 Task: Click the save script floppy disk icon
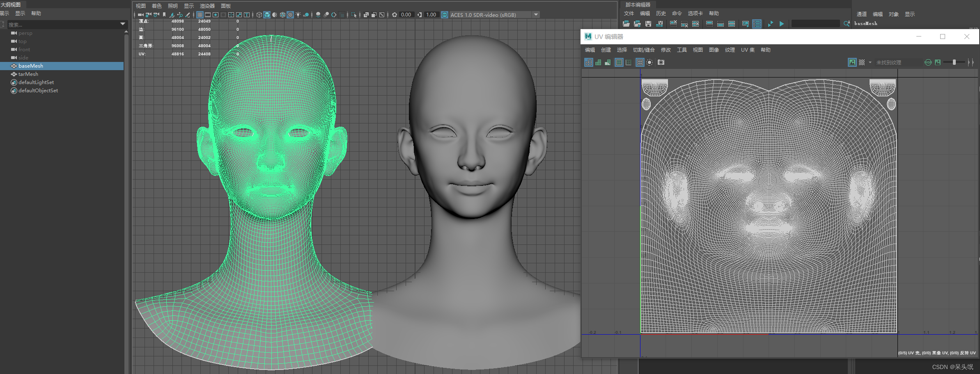648,24
